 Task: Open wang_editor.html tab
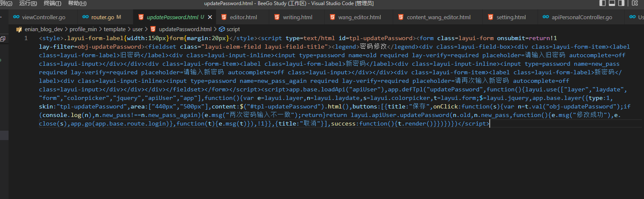[359, 18]
